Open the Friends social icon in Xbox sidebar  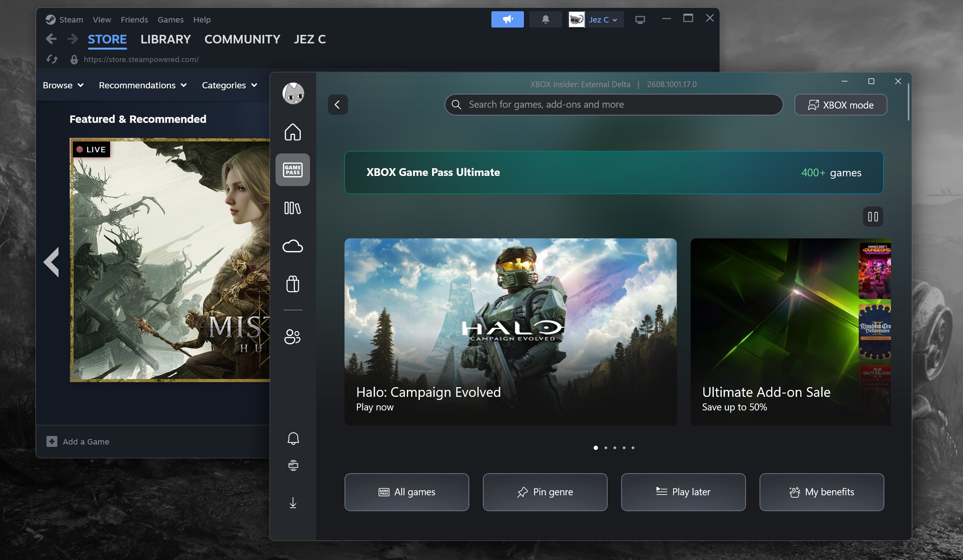[x=293, y=336]
